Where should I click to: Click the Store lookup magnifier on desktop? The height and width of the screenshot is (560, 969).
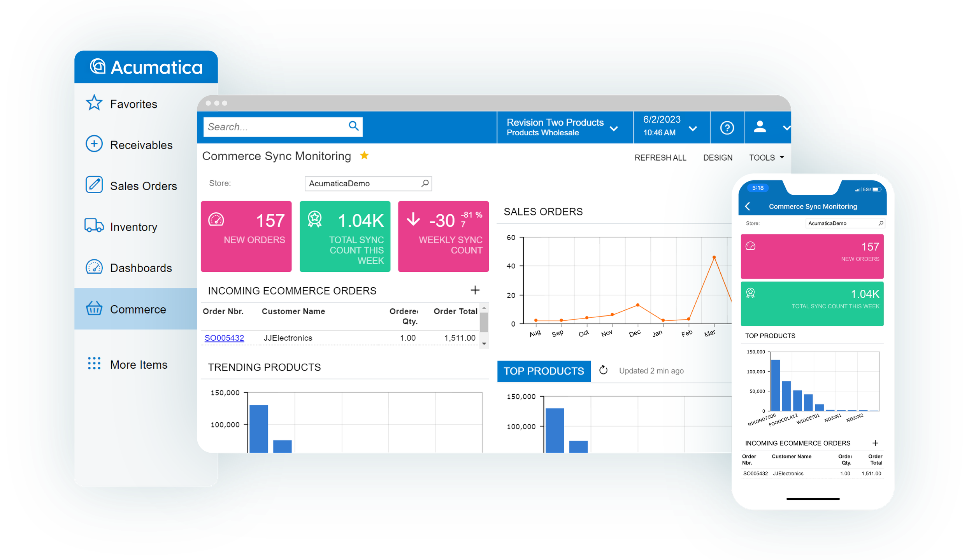(425, 183)
